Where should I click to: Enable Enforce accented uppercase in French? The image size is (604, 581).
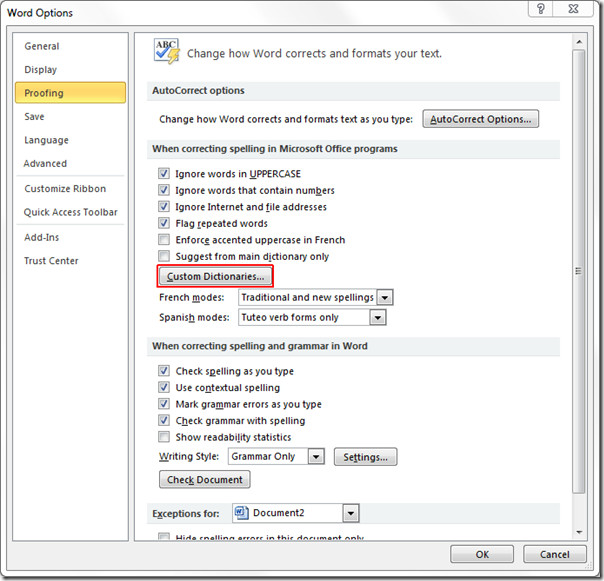click(x=164, y=240)
